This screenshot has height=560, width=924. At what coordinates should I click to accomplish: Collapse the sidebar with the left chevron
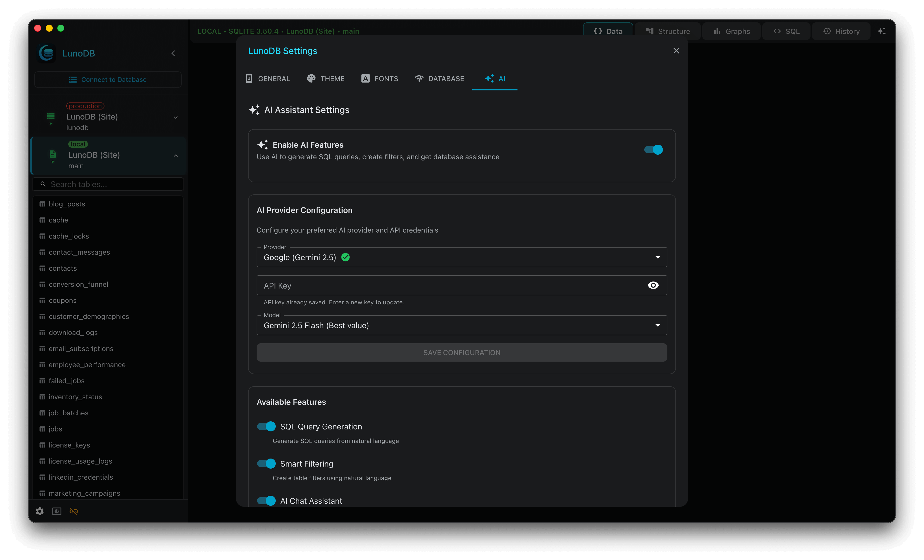[173, 53]
